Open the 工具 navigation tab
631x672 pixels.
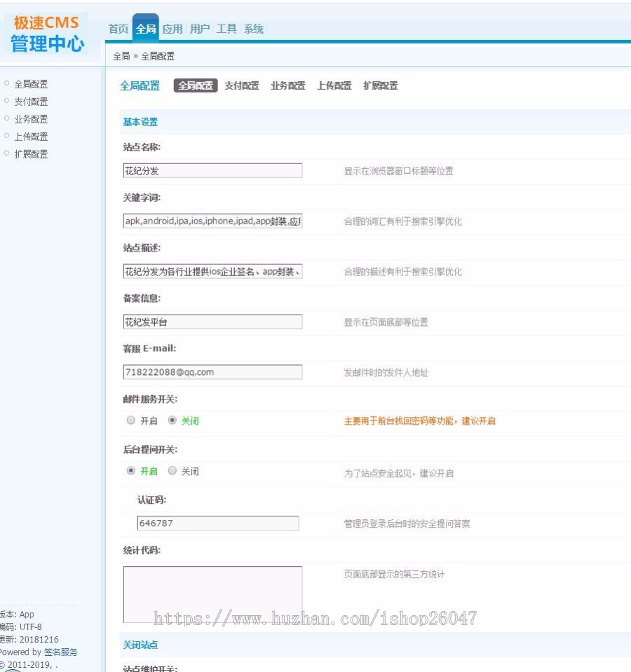click(x=226, y=29)
